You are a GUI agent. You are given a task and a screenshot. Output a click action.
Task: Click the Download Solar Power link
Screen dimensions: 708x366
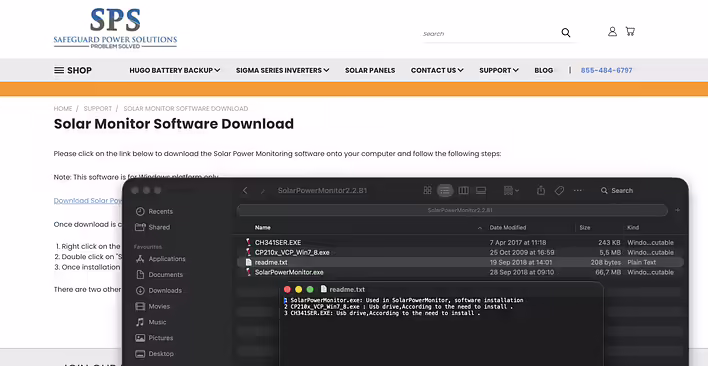88,200
